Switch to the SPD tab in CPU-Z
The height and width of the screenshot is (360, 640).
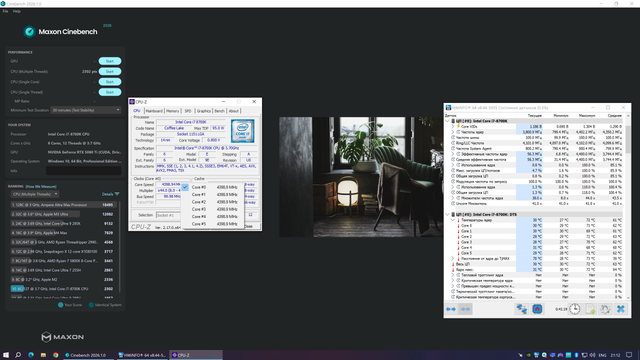(188, 111)
